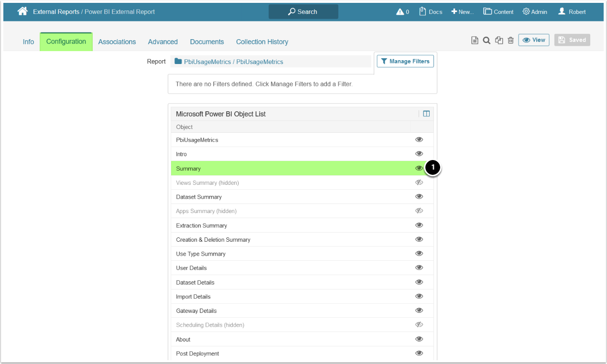Click the Manage Filters button
607x364 pixels.
click(x=405, y=61)
